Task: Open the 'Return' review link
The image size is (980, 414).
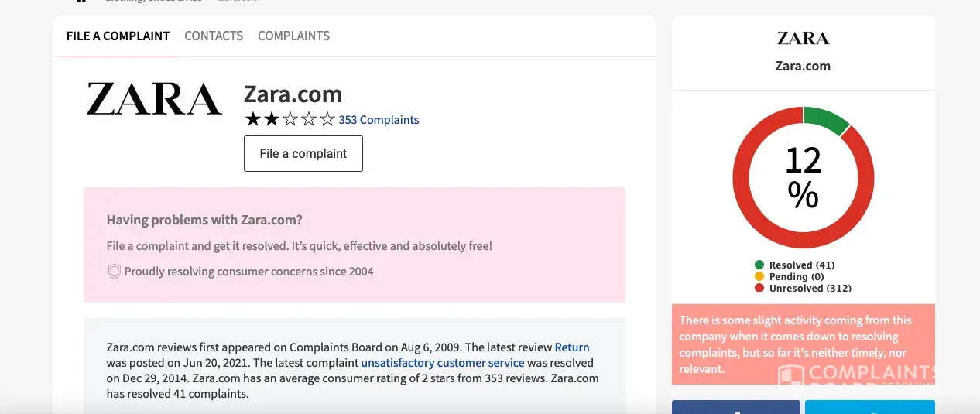Action: [572, 347]
